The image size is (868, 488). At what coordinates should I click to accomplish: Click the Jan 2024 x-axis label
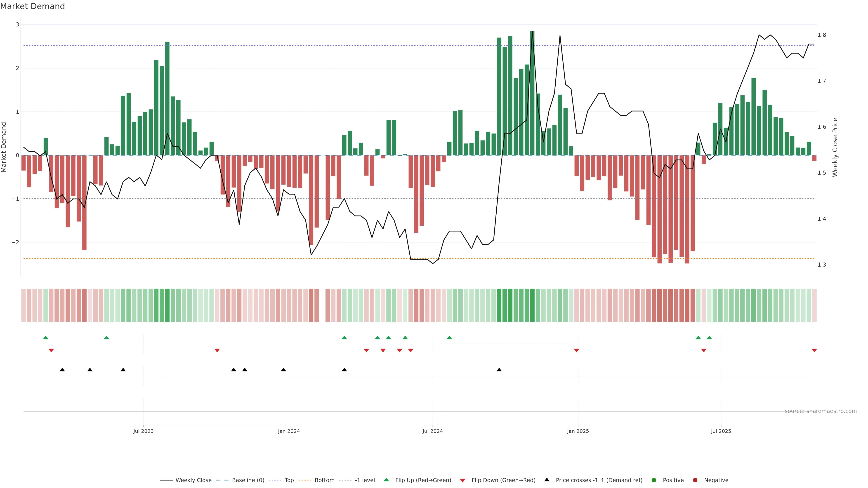tap(289, 431)
